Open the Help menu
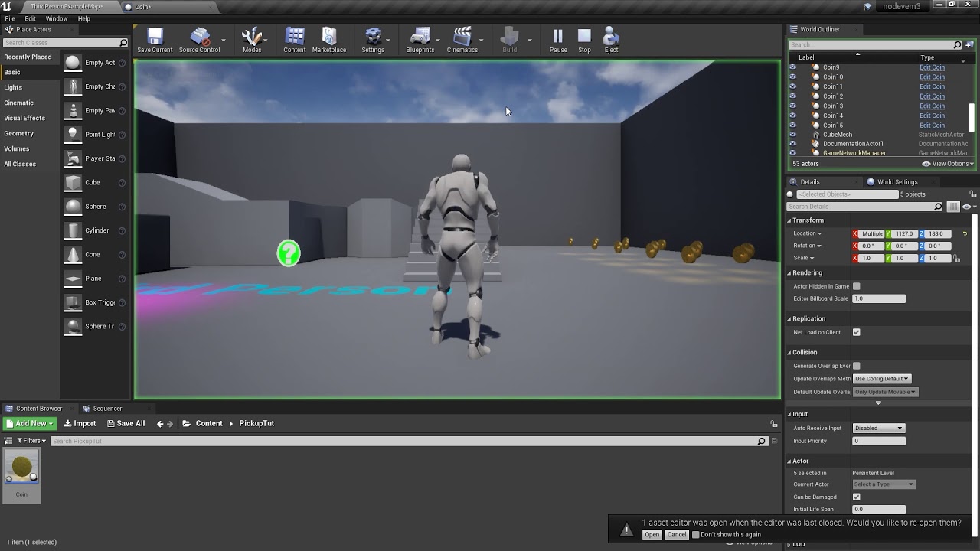Viewport: 980px width, 551px height. pyautogui.click(x=84, y=18)
